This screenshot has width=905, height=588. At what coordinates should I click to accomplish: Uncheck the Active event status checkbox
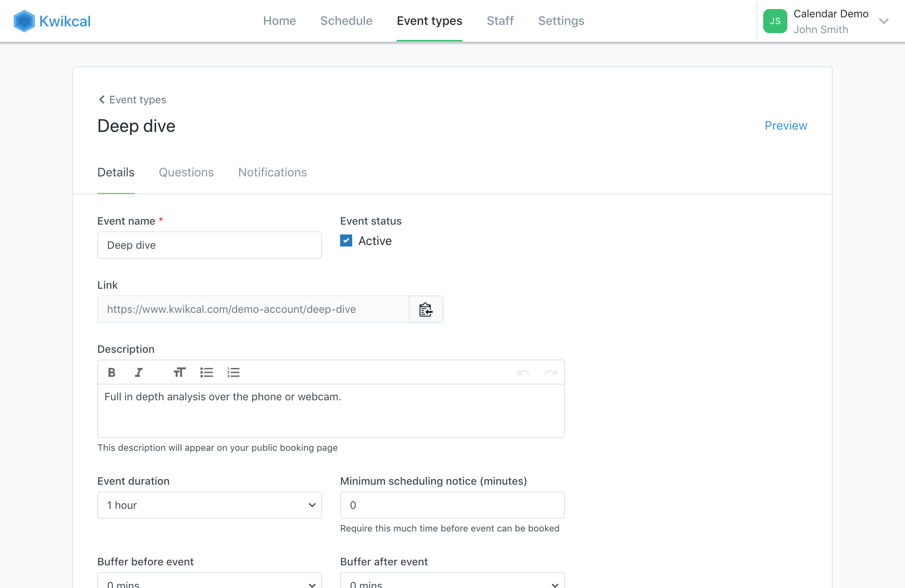click(346, 240)
